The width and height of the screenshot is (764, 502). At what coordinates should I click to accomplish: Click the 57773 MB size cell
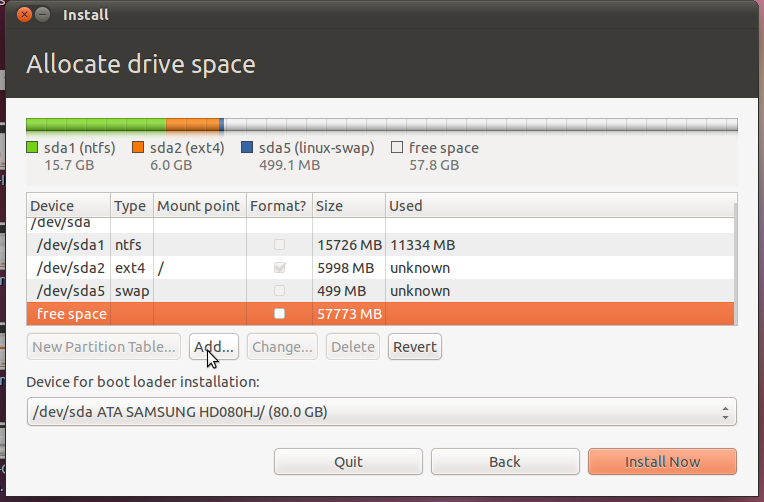click(349, 313)
